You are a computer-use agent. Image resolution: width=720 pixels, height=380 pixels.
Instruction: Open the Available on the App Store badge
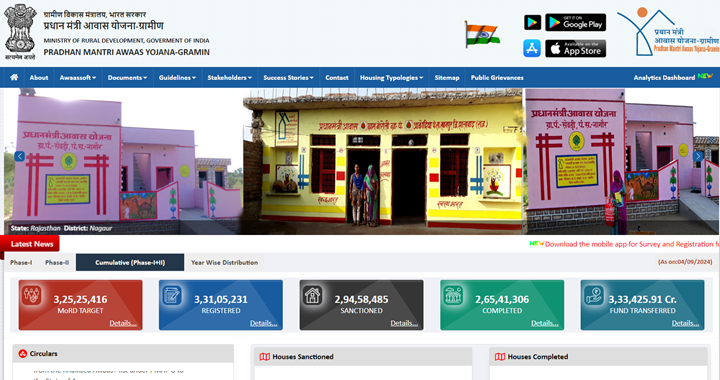click(x=575, y=49)
